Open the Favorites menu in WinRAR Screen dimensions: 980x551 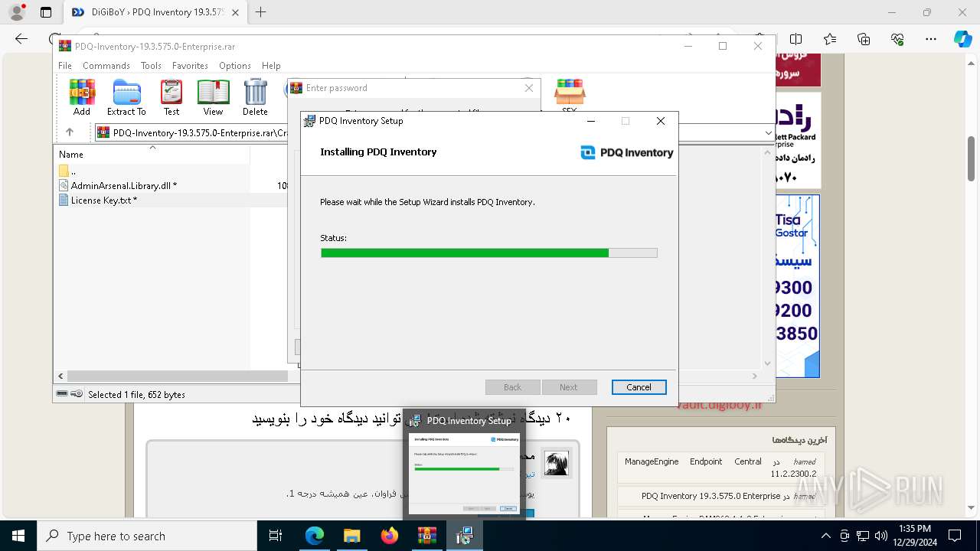click(x=190, y=66)
